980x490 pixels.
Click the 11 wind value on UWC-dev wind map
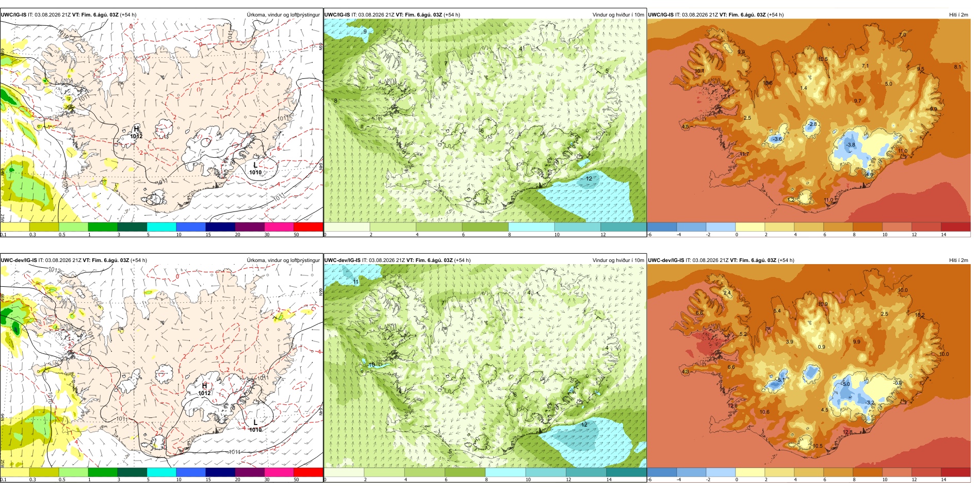click(356, 282)
